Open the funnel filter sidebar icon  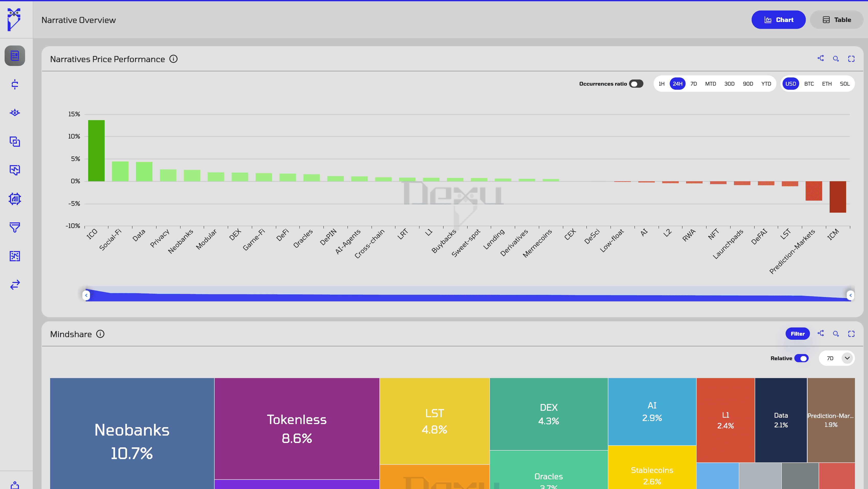(15, 227)
